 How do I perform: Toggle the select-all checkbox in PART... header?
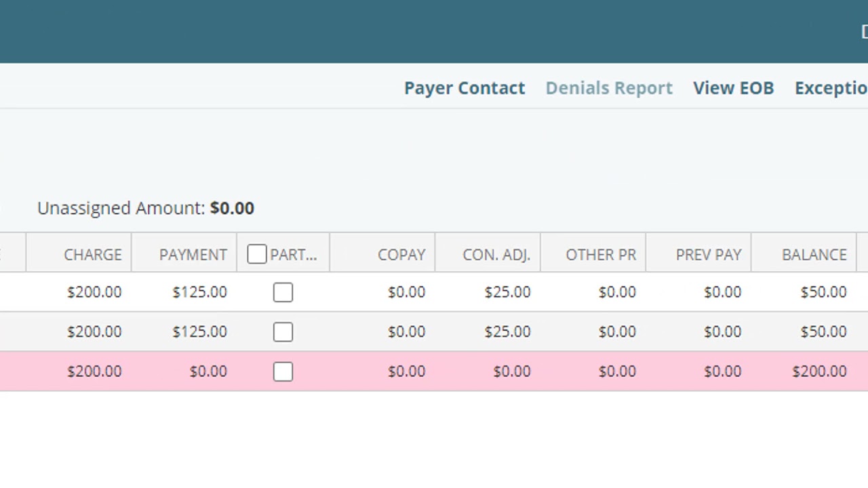tap(257, 254)
